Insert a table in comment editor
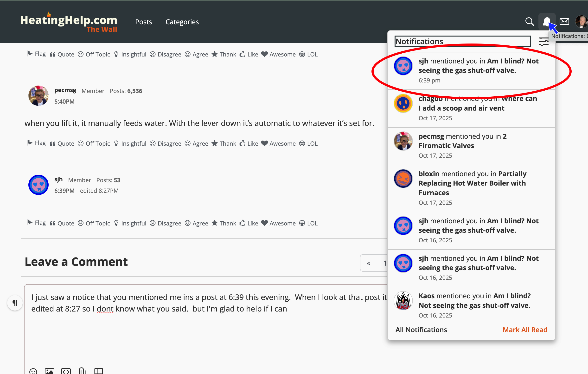588x374 pixels. coord(98,371)
